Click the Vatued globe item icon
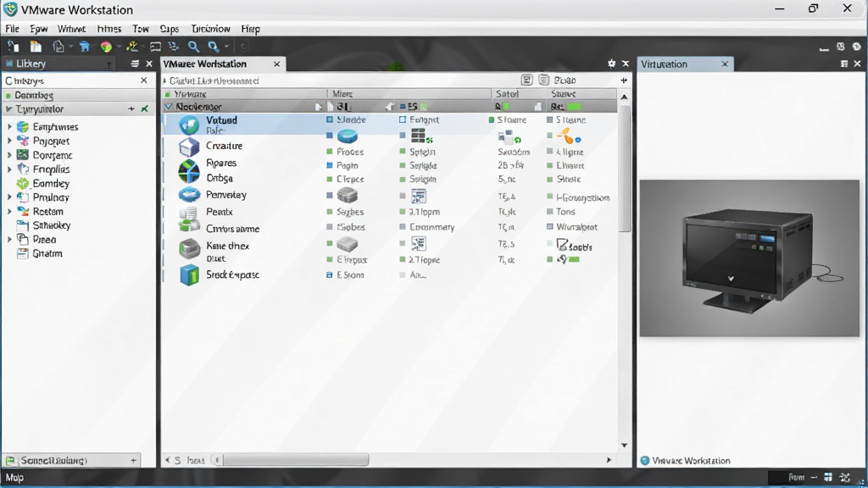868x488 pixels. click(189, 125)
